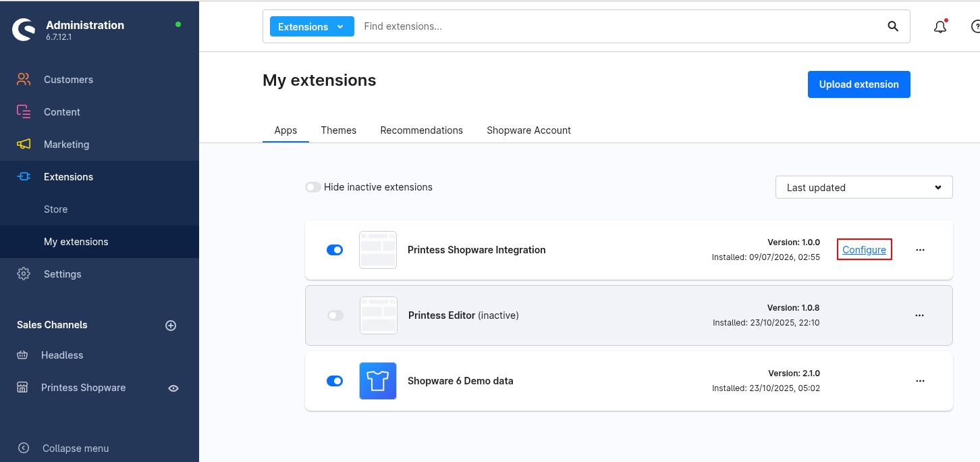This screenshot has width=980, height=462.
Task: Click the My extensions page heading
Action: [x=319, y=80]
